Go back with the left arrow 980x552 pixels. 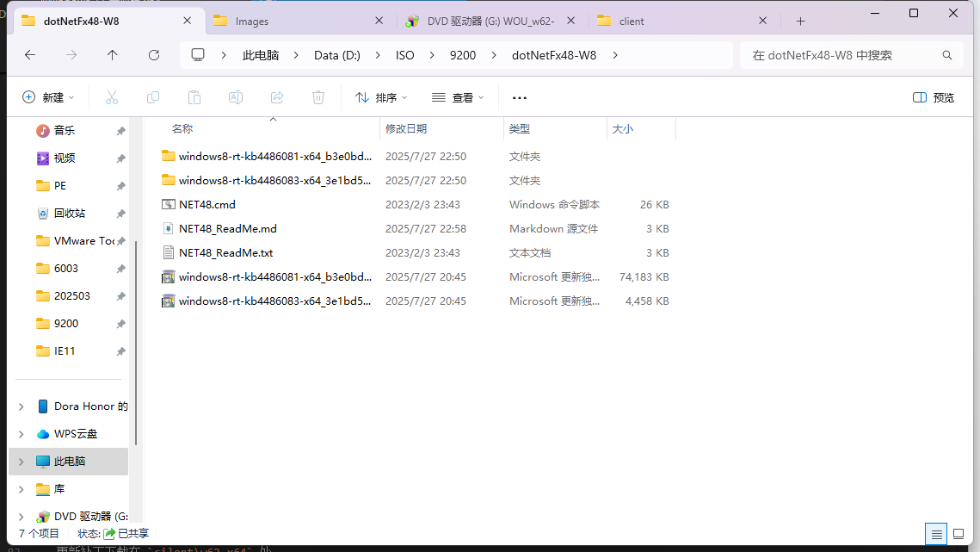click(30, 55)
